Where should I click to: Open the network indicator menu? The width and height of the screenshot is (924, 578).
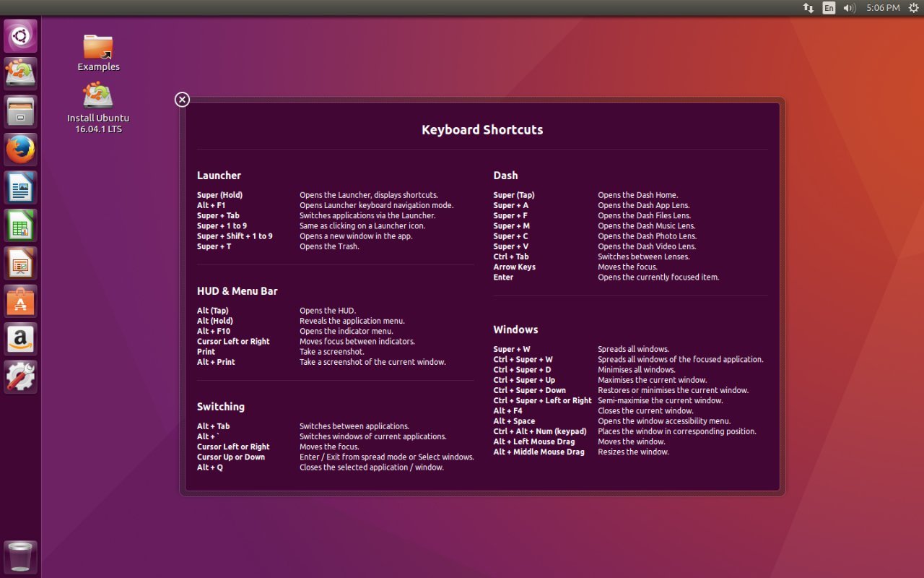point(808,8)
